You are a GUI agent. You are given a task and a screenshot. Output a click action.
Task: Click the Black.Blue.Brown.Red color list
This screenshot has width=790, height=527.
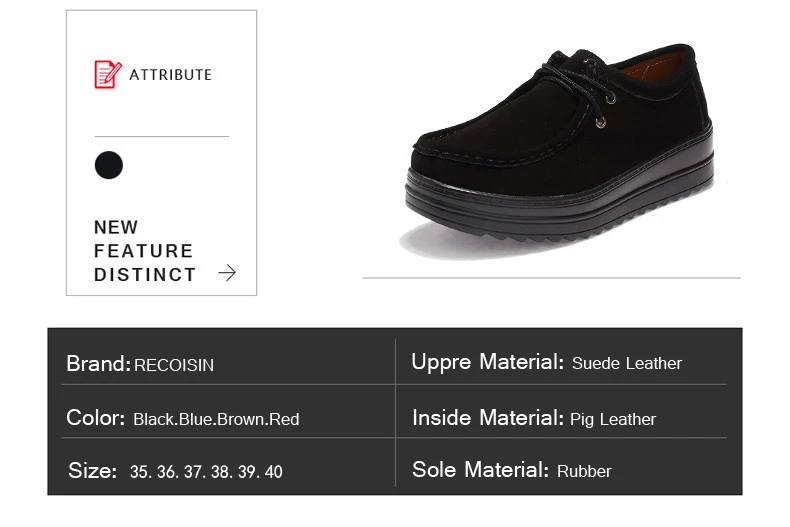click(x=216, y=419)
